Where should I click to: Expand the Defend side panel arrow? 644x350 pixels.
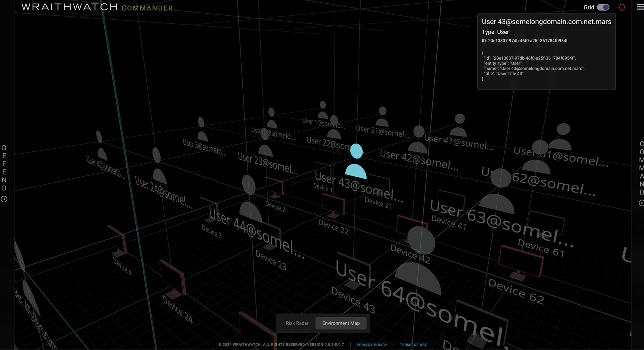click(4, 199)
